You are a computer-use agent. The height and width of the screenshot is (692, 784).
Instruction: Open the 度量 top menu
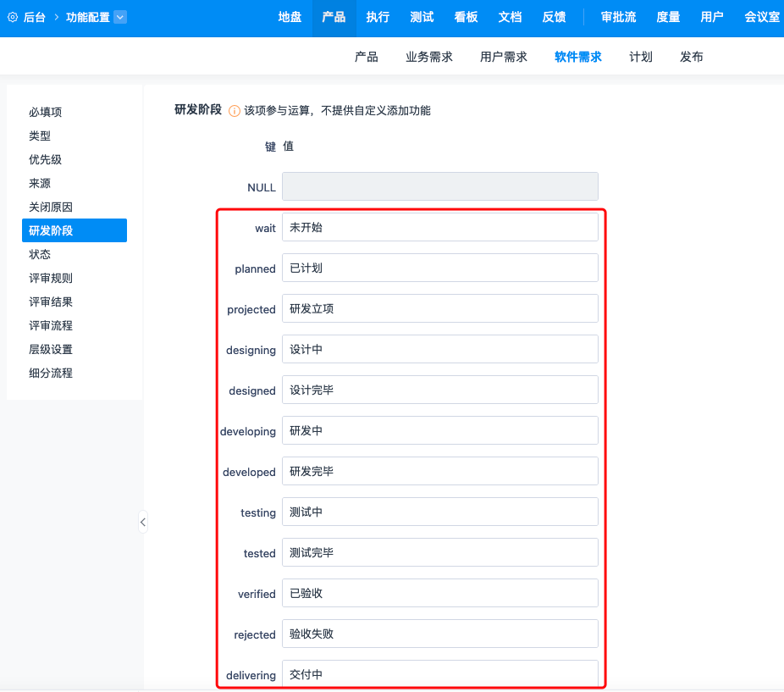pyautogui.click(x=668, y=17)
